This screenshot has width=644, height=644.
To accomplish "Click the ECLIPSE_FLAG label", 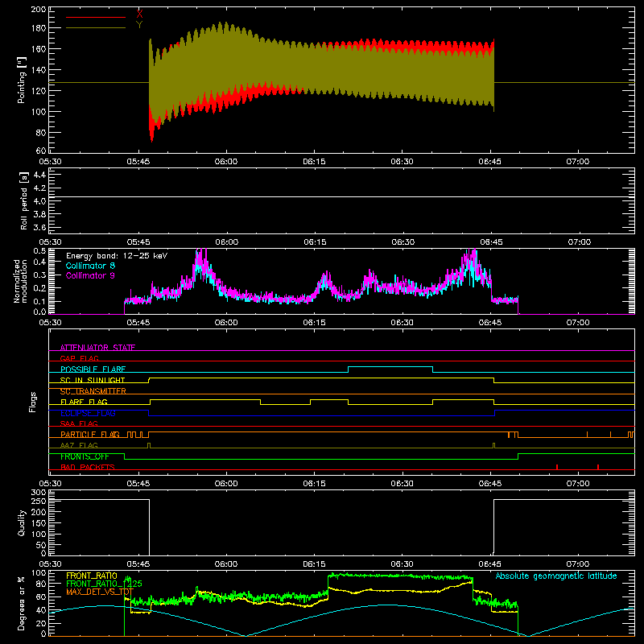I will click(88, 413).
